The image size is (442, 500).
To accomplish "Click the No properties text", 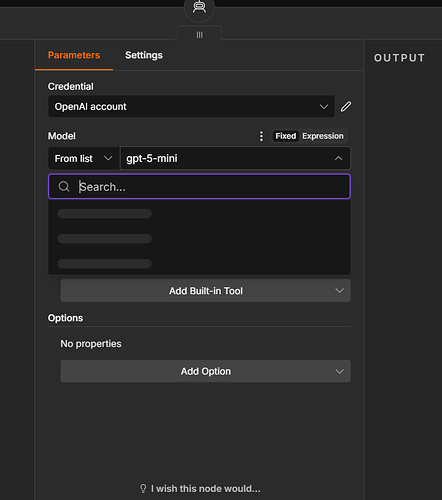I will [x=91, y=344].
